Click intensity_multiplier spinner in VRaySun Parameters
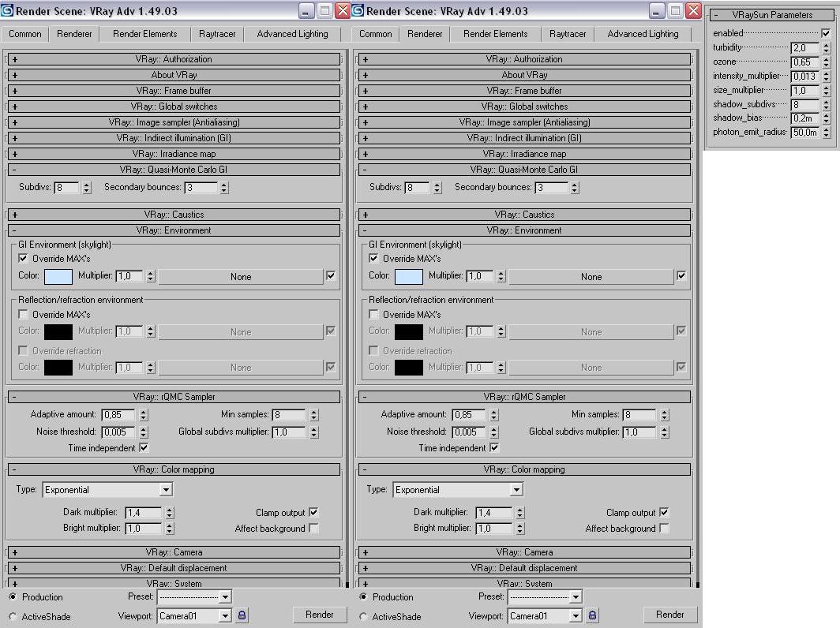The height and width of the screenshot is (628, 840). (x=826, y=76)
